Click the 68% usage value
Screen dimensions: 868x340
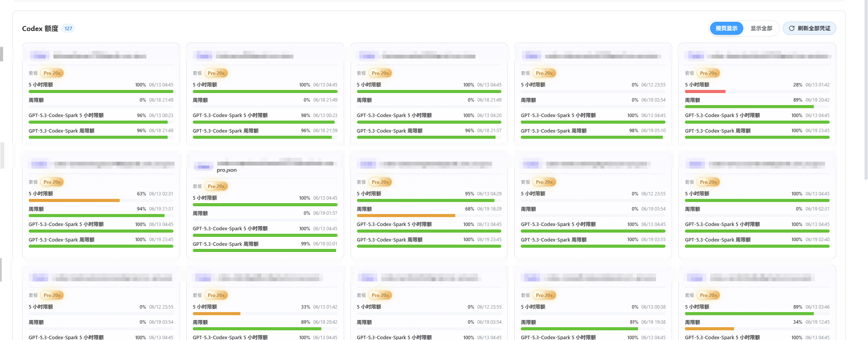pyautogui.click(x=470, y=209)
